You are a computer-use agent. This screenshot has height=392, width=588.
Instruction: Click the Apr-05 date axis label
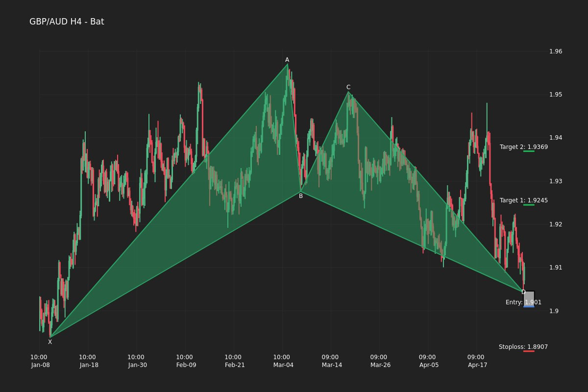click(429, 365)
